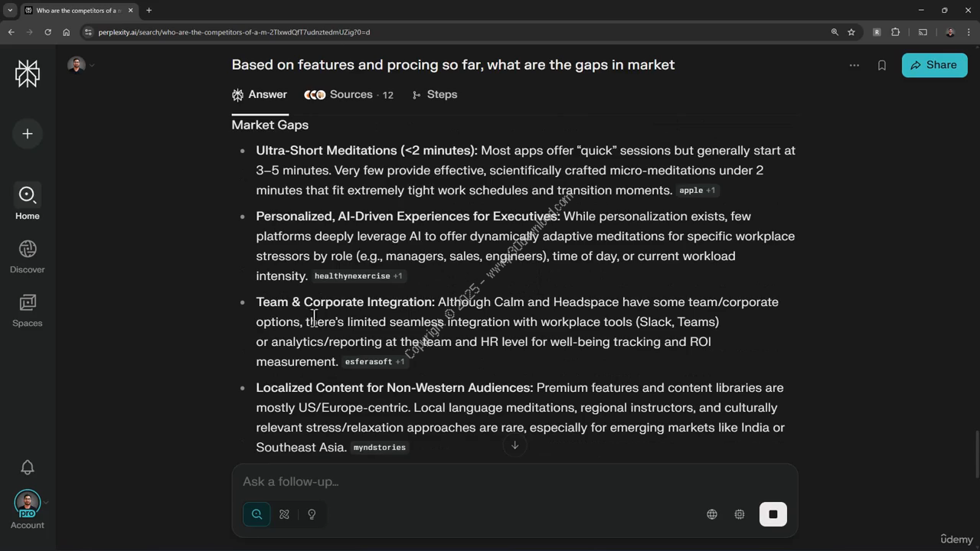Click the Share button
Viewport: 980px width, 551px height.
point(934,65)
